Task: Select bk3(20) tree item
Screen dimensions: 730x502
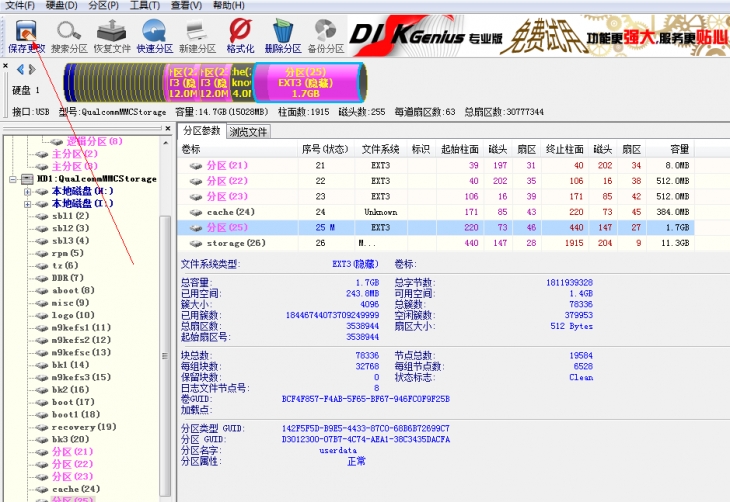Action: pyautogui.click(x=70, y=439)
